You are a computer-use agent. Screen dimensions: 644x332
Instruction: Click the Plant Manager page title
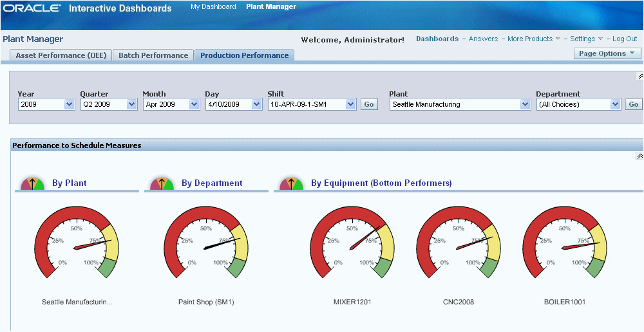[x=33, y=39]
